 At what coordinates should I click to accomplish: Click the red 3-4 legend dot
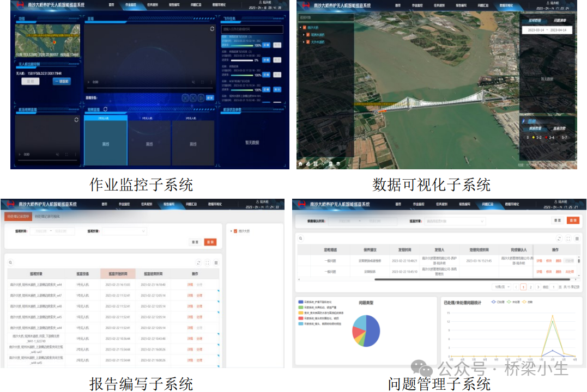546,137
